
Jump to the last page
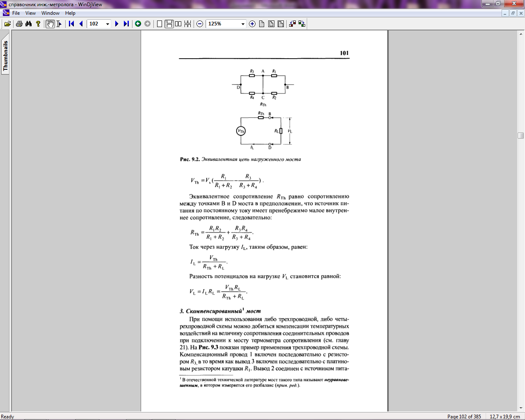tap(126, 24)
